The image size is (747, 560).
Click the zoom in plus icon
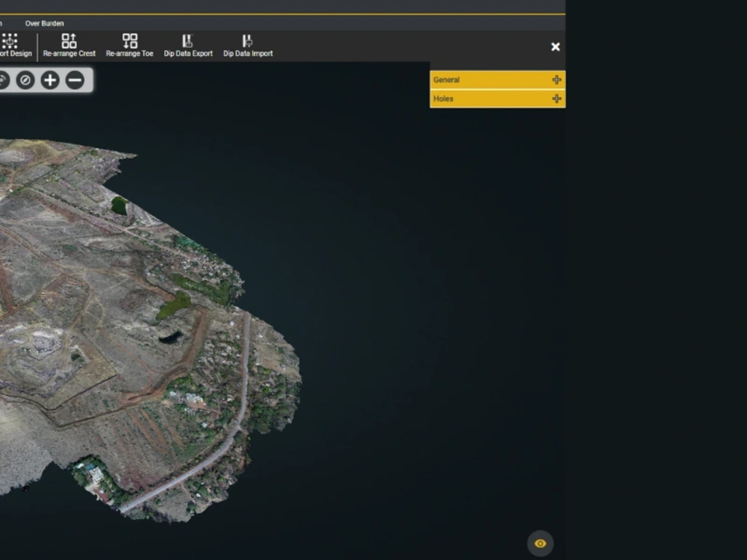click(x=49, y=80)
